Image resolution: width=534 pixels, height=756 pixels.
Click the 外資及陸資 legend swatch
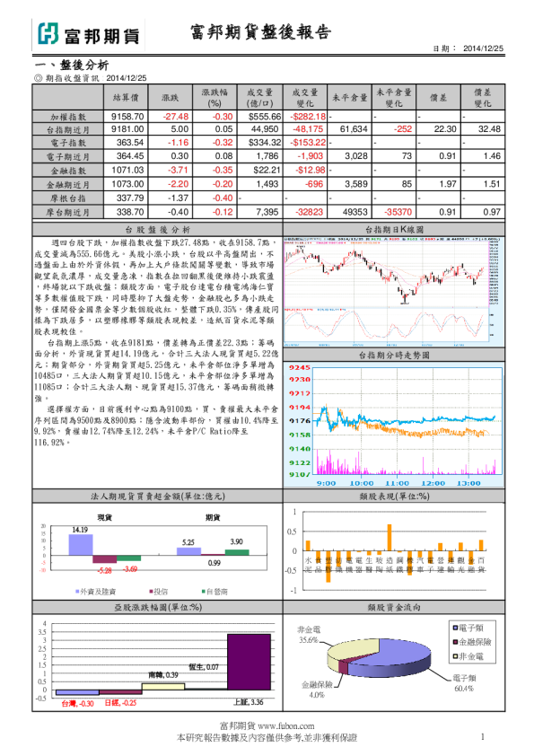tap(77, 592)
